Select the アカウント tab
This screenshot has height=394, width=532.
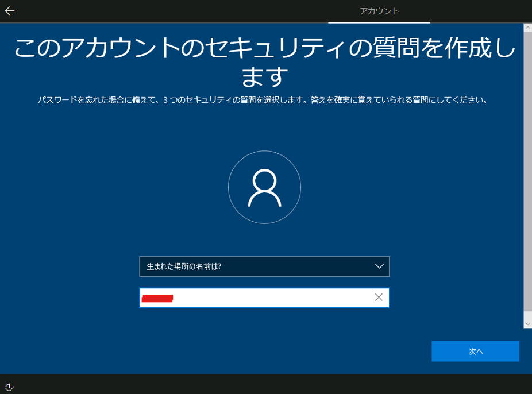(379, 11)
